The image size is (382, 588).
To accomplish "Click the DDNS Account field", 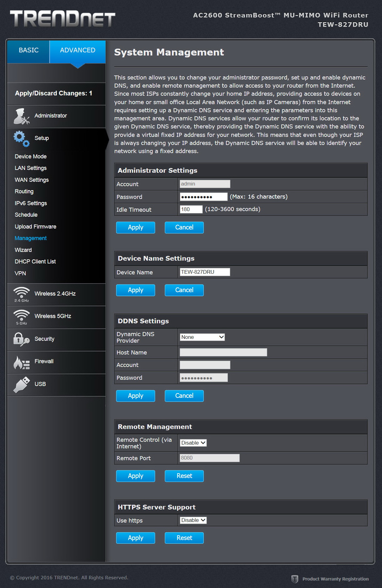I will (205, 365).
